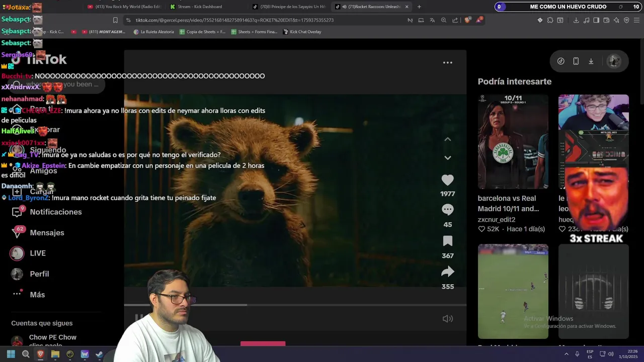Open the browser extensions puzzle icon
Viewport: 644px width, 362px height.
pyautogui.click(x=550, y=20)
